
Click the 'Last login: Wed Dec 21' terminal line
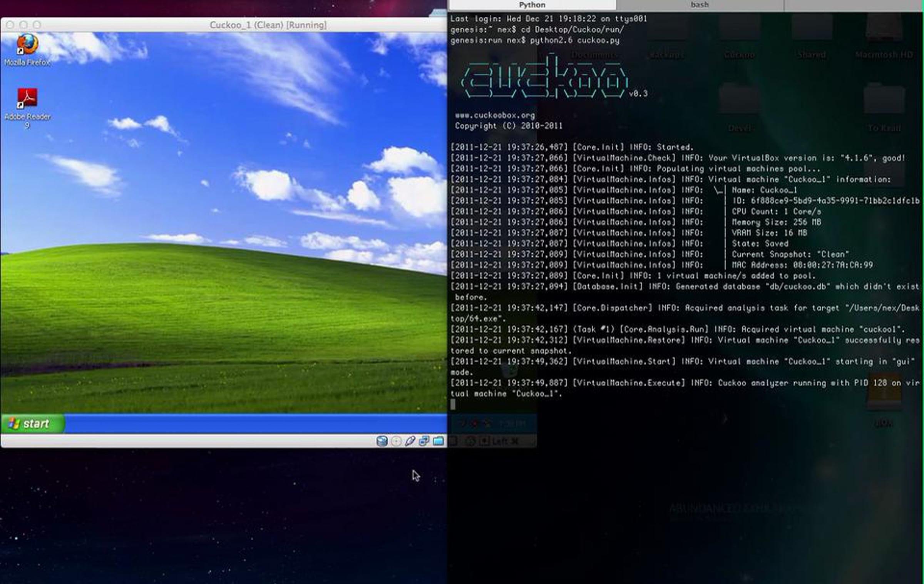click(549, 18)
